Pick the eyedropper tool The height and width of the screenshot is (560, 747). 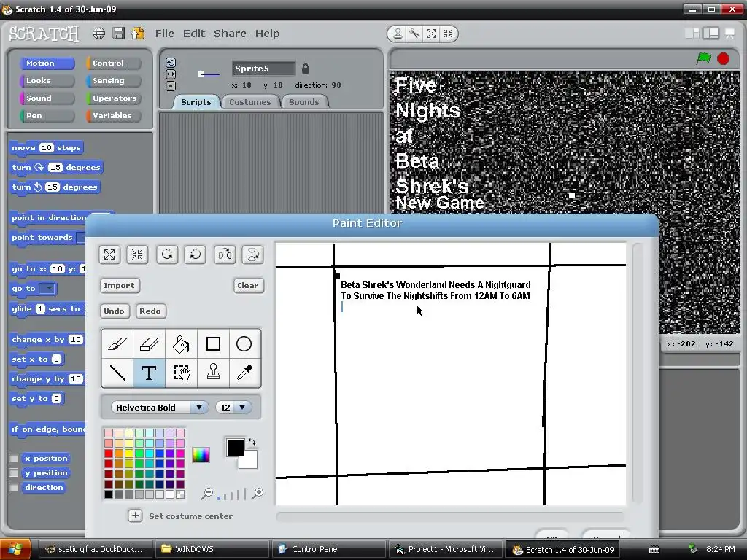[x=244, y=373]
